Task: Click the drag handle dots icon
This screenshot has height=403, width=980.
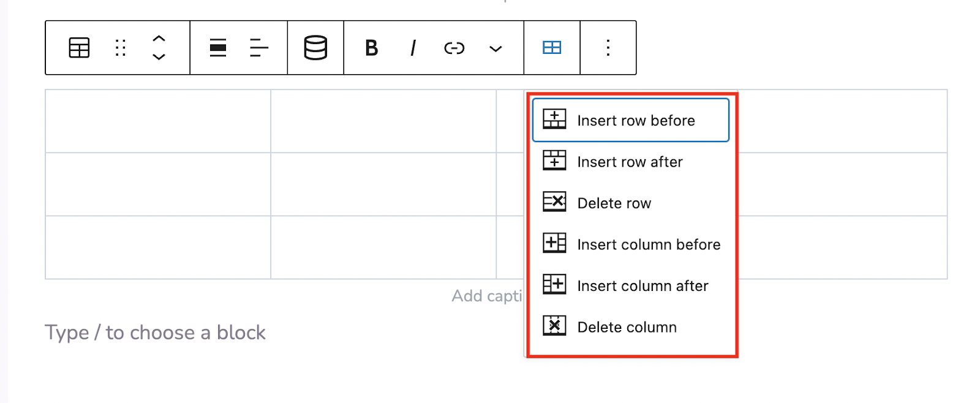Action: [x=121, y=48]
